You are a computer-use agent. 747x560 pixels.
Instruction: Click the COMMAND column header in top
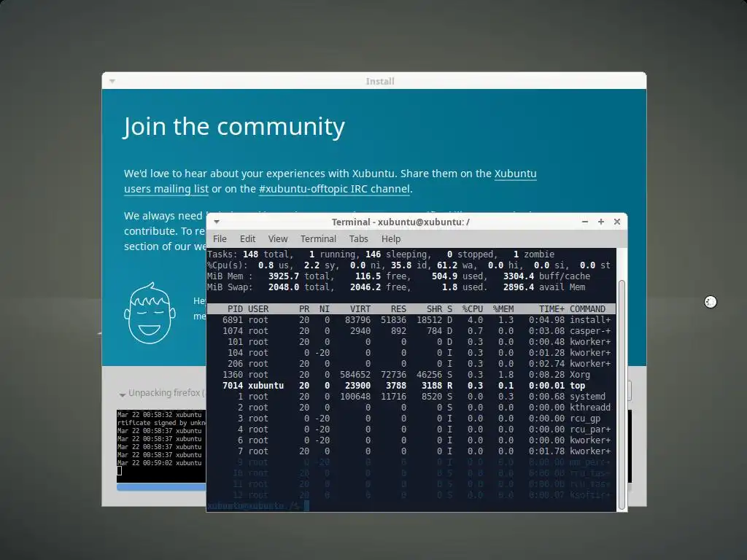coord(587,309)
